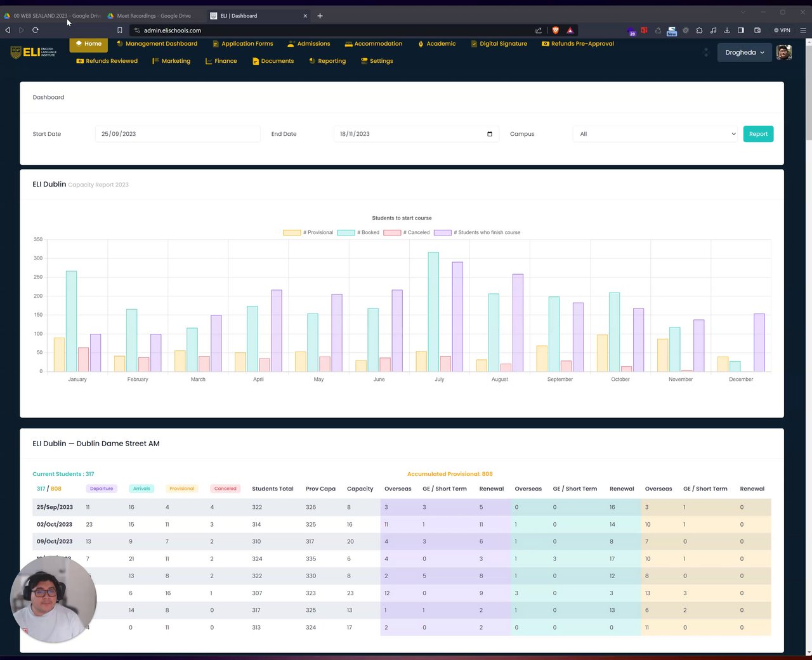Toggle the # Students who finish course swatch
The width and height of the screenshot is (812, 660).
[x=443, y=233]
